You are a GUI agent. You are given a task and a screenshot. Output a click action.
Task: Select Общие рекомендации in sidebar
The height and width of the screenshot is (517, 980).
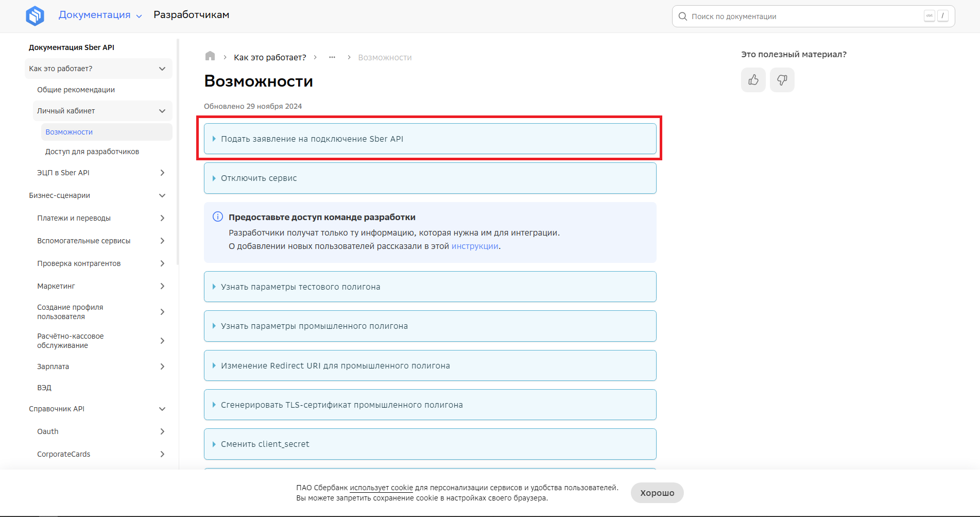click(76, 90)
